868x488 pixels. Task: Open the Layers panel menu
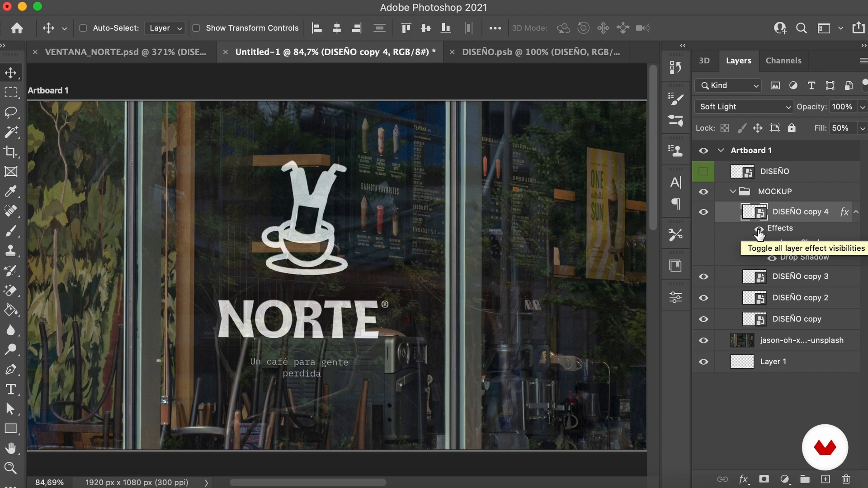pyautogui.click(x=863, y=61)
